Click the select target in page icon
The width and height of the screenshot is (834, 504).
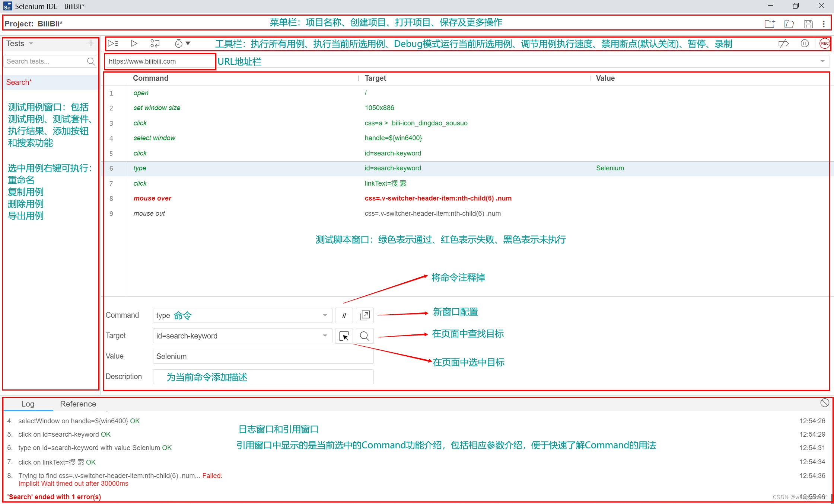(344, 336)
